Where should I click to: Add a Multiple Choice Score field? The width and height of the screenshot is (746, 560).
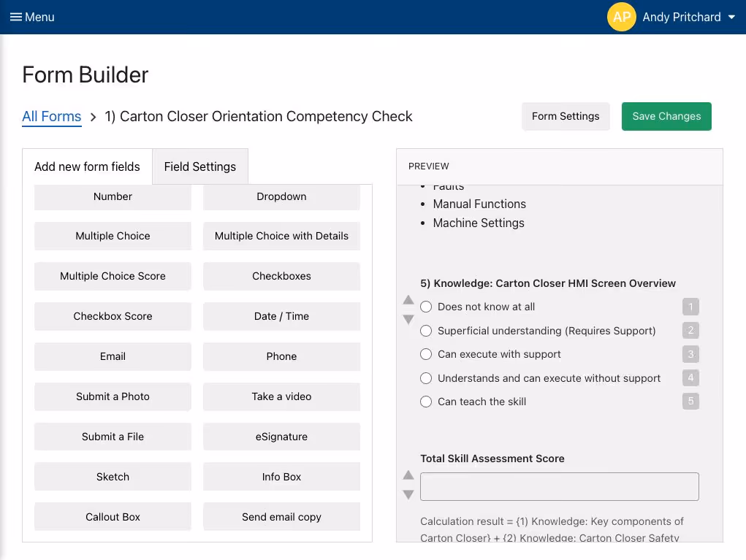[113, 276]
